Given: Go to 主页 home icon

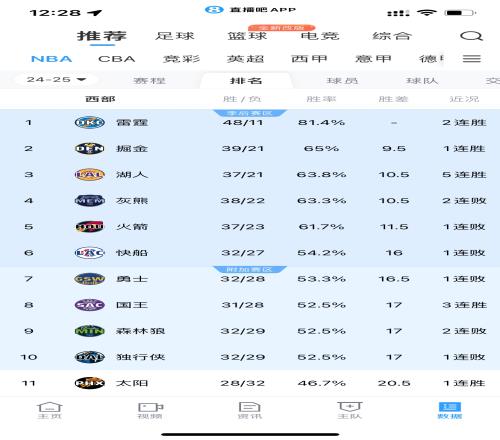Looking at the screenshot, I should 49,410.
